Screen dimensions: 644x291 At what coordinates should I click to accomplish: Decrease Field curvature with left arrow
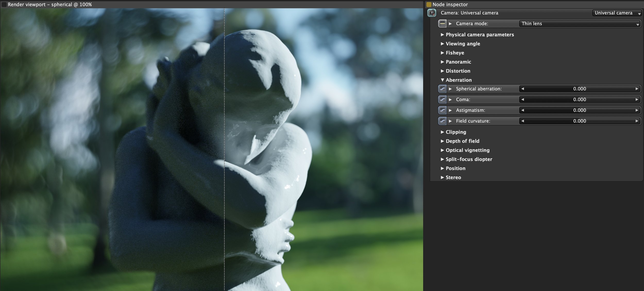522,121
